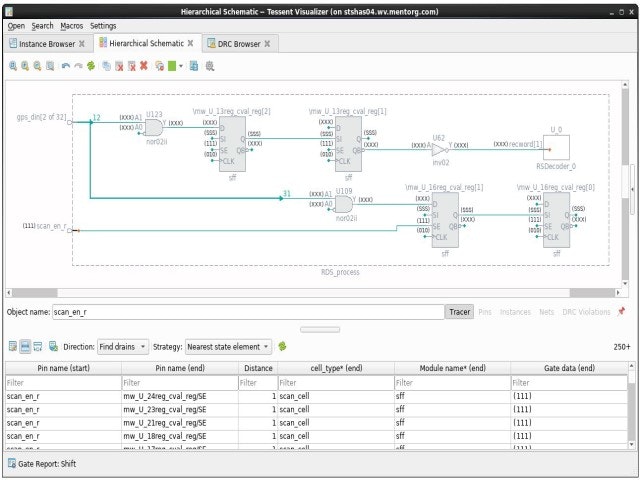Click the green refresh icon after Strategy
Screen dimensions: 640x480
coord(282,347)
